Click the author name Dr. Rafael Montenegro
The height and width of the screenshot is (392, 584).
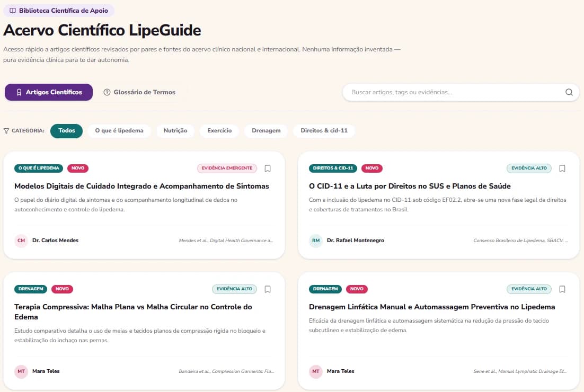click(356, 240)
